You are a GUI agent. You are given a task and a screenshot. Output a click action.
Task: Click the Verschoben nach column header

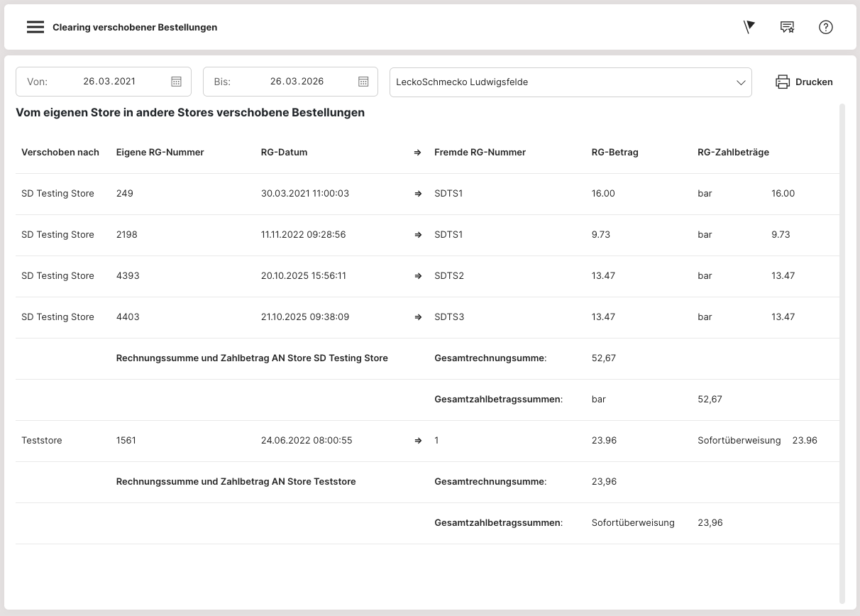(x=60, y=152)
